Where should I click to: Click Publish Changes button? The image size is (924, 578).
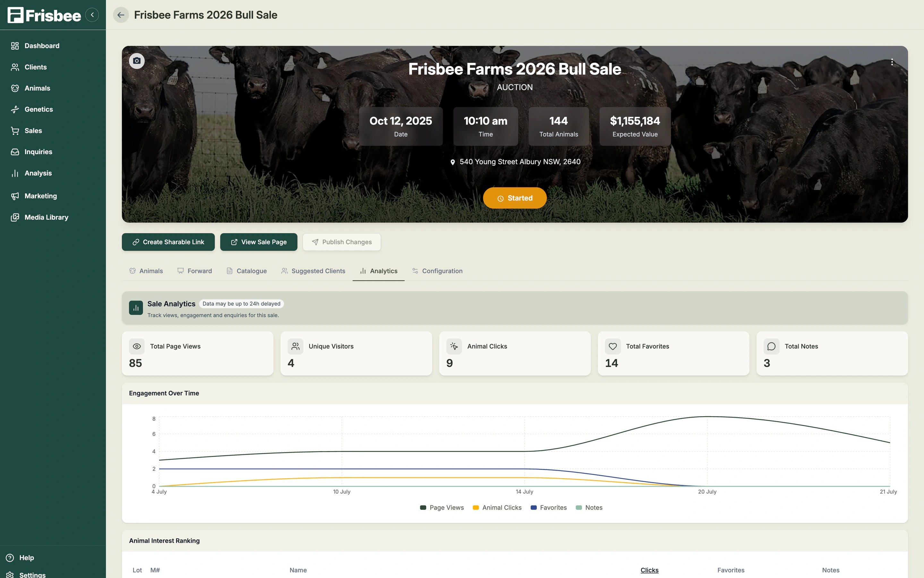coord(342,242)
